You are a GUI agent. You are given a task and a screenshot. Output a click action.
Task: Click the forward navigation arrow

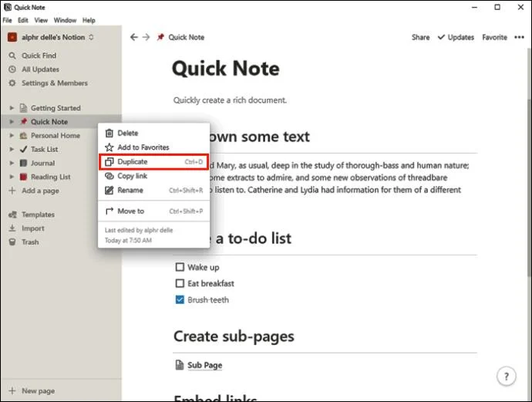click(x=146, y=37)
